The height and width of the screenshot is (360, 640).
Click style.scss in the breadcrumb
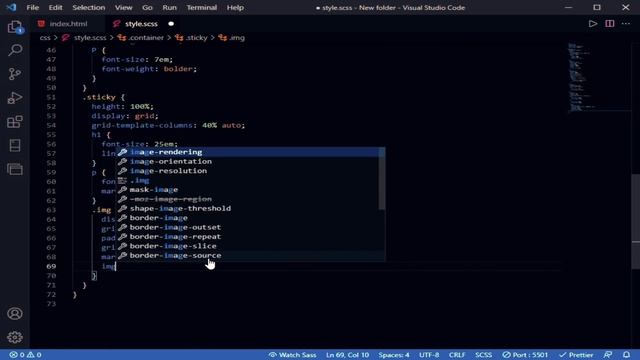tap(90, 38)
